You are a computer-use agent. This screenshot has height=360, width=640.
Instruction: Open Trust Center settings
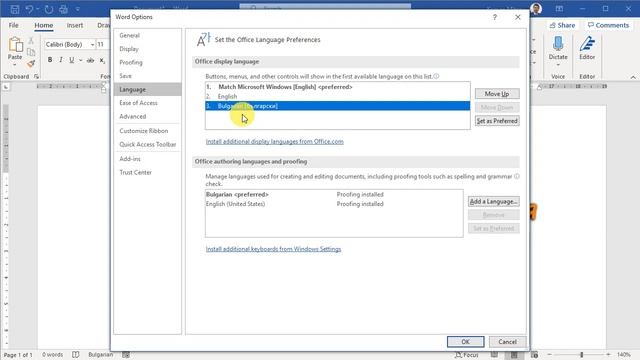pos(147,172)
